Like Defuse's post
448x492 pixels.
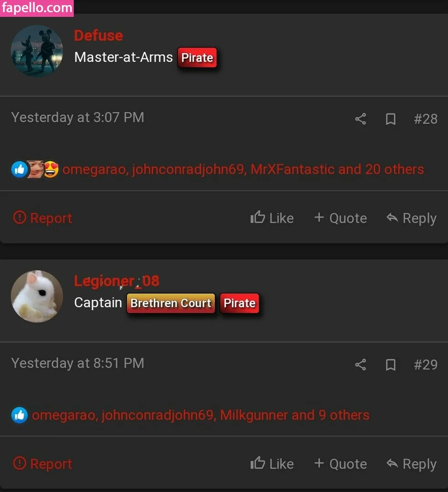point(272,218)
